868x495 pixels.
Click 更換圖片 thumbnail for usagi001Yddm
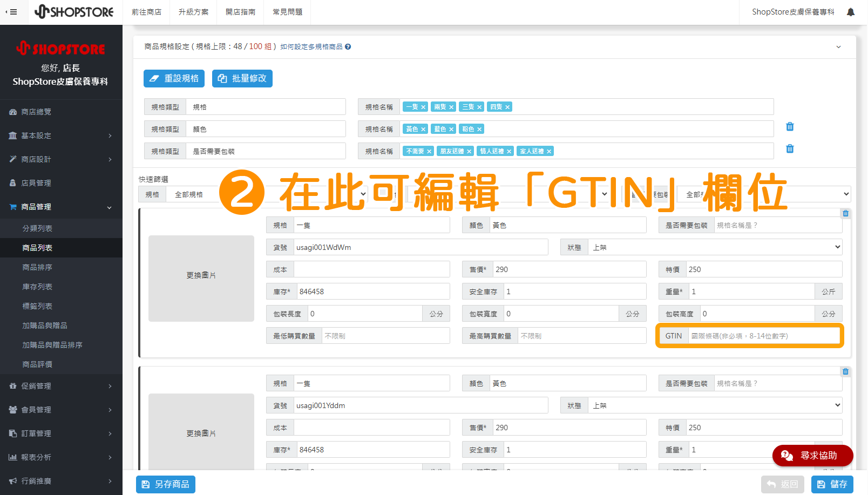click(x=201, y=432)
